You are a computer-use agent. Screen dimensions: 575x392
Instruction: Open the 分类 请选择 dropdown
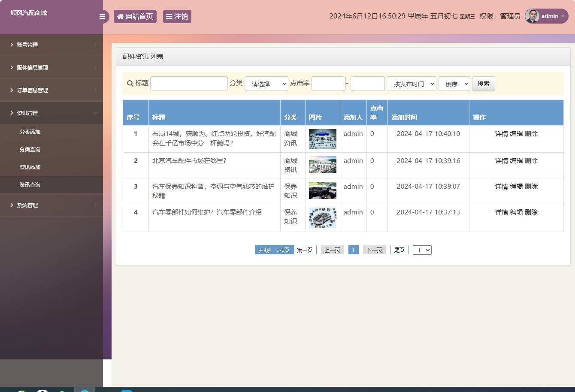pyautogui.click(x=266, y=84)
